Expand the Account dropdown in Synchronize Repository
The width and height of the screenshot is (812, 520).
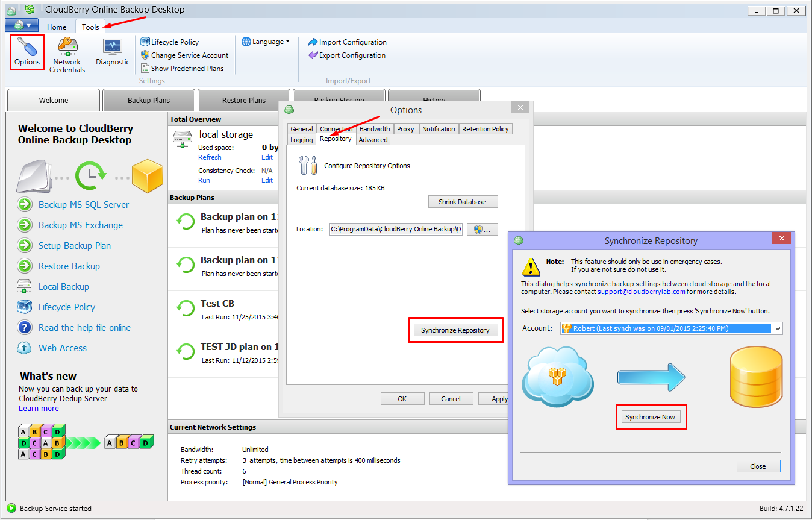(777, 328)
